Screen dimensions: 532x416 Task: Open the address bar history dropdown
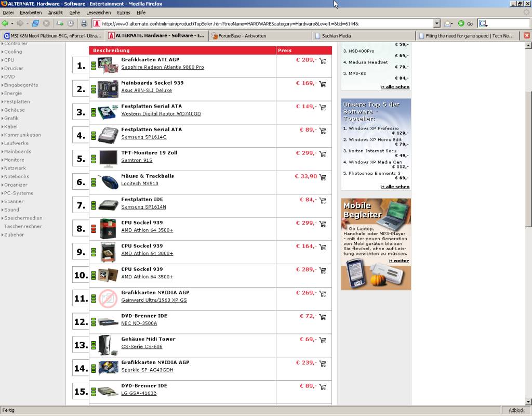[x=437, y=23]
